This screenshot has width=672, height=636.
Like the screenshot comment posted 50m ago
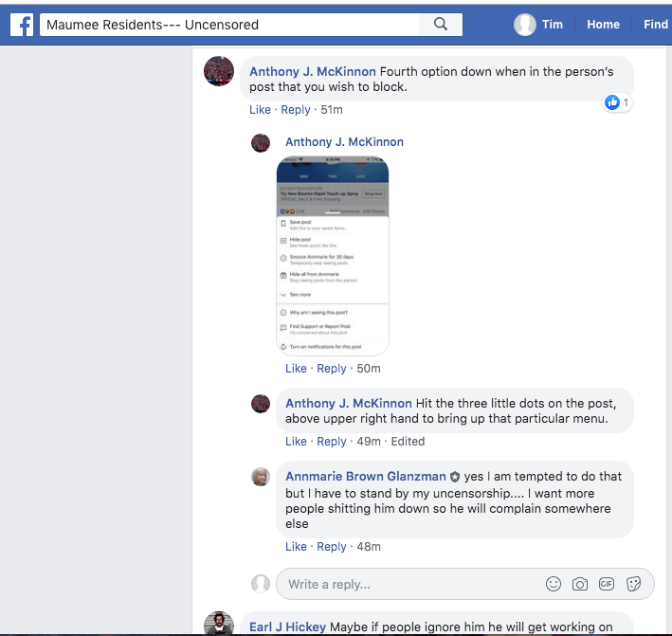click(x=296, y=369)
